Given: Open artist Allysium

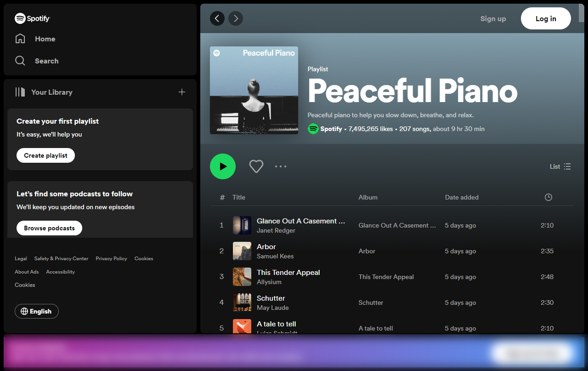Looking at the screenshot, I should [x=269, y=282].
